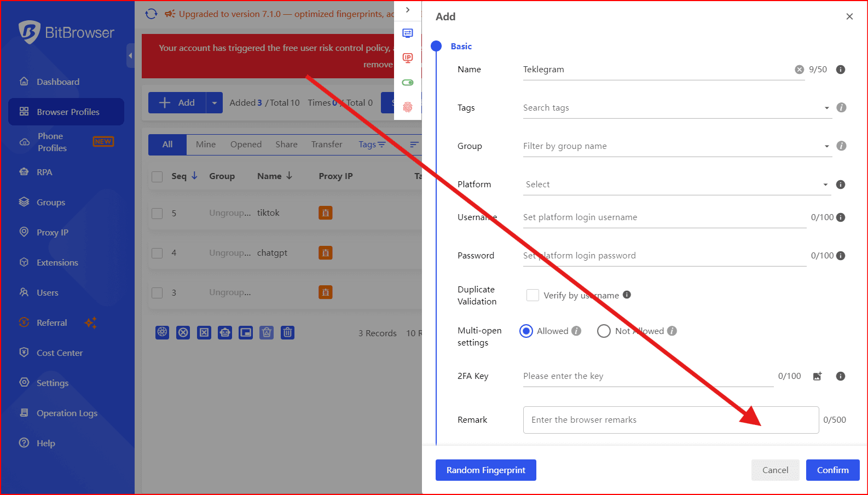The image size is (868, 495).
Task: Select the Allowed multi-open radio button
Action: click(x=526, y=331)
